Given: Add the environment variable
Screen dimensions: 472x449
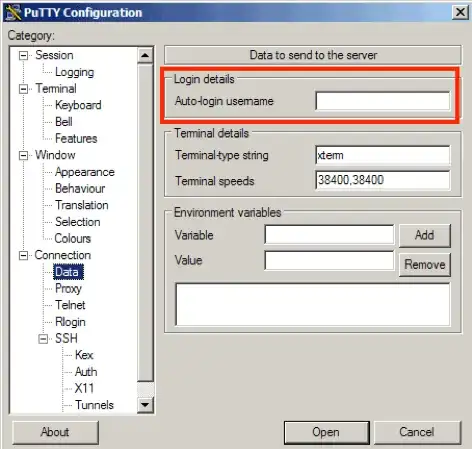Looking at the screenshot, I should 425,235.
